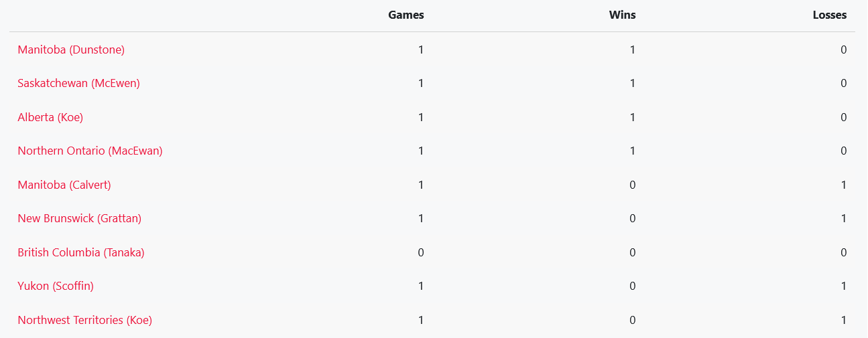This screenshot has height=338, width=868.
Task: Click the Wins column header
Action: point(622,15)
